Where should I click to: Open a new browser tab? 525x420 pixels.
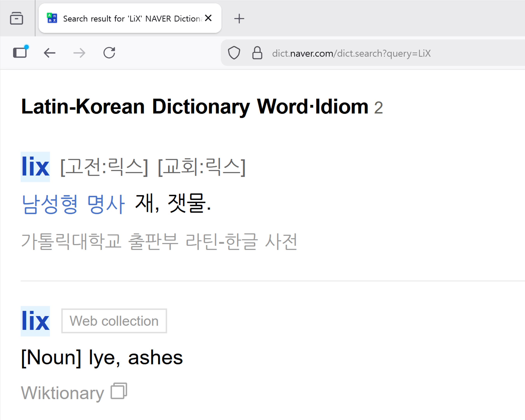(x=239, y=18)
